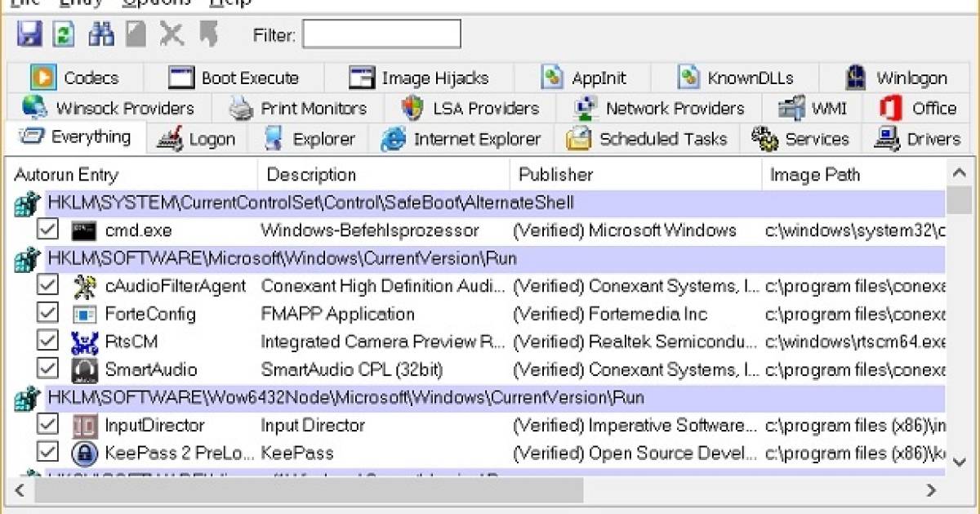Click the jump-to-entry arrow icon
Image resolution: width=980 pixels, height=514 pixels.
click(210, 34)
